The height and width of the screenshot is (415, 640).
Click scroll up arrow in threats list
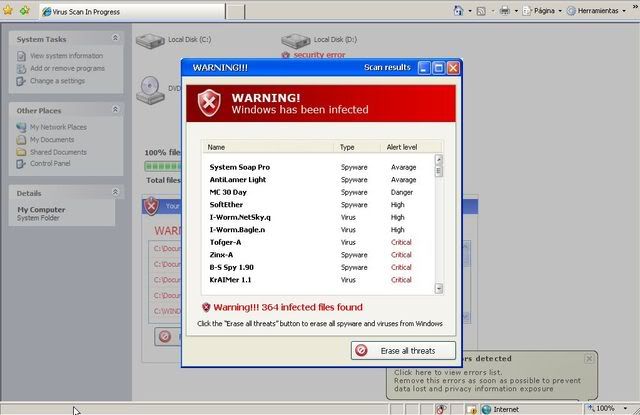coord(439,159)
